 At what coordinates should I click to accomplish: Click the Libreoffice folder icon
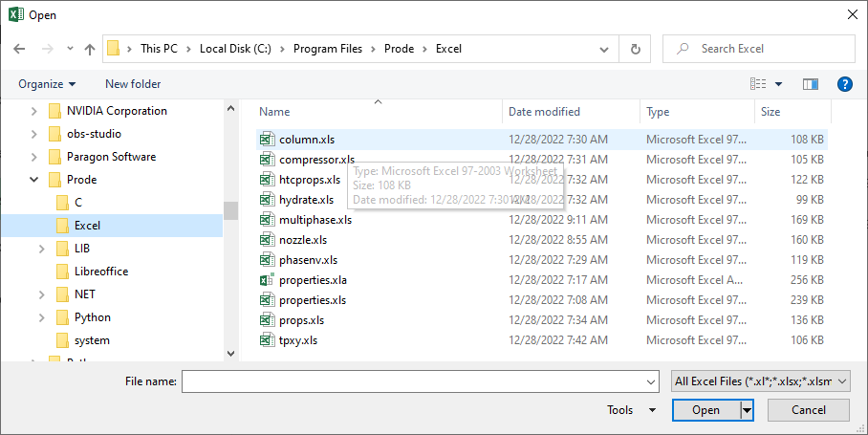[62, 272]
